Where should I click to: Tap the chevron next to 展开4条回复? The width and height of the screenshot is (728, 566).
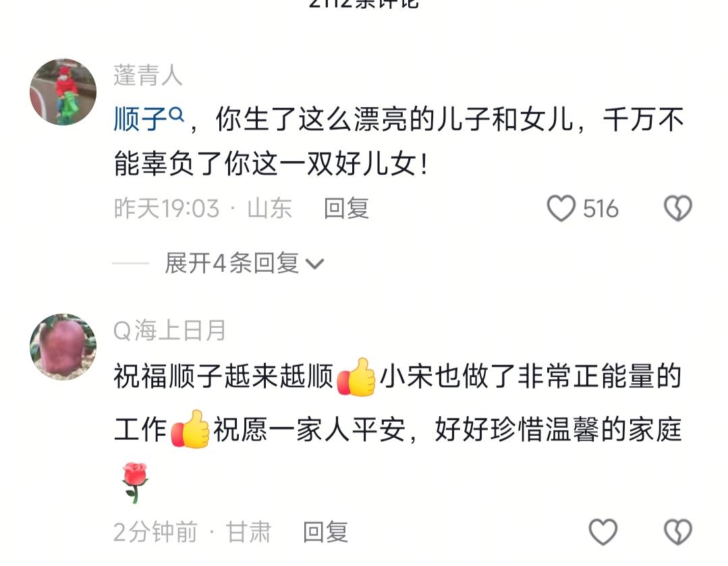coord(315,264)
